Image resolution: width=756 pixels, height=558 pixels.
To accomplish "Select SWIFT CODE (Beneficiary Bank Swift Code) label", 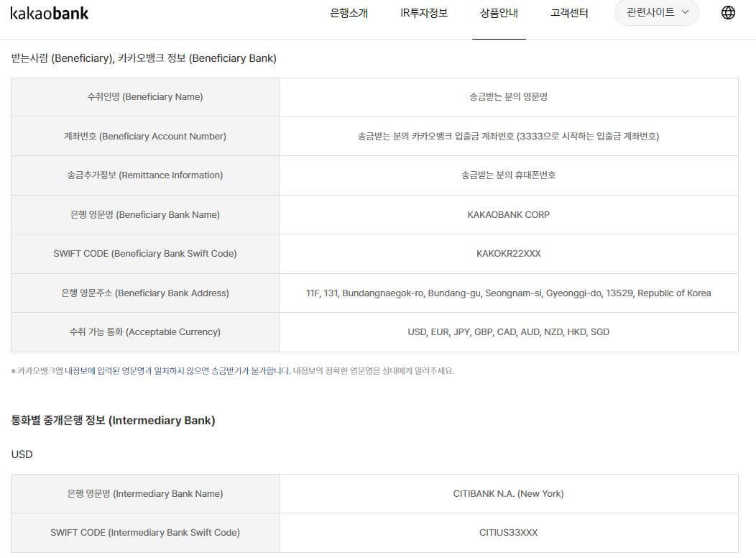I will [x=145, y=254].
